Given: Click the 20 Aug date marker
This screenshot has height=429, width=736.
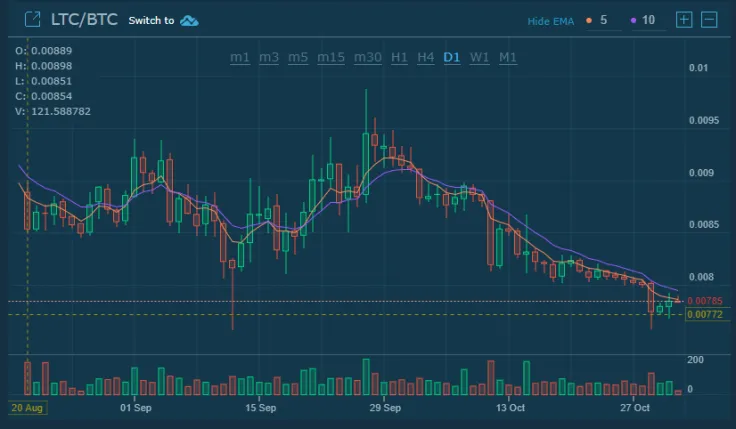Looking at the screenshot, I should click(27, 408).
